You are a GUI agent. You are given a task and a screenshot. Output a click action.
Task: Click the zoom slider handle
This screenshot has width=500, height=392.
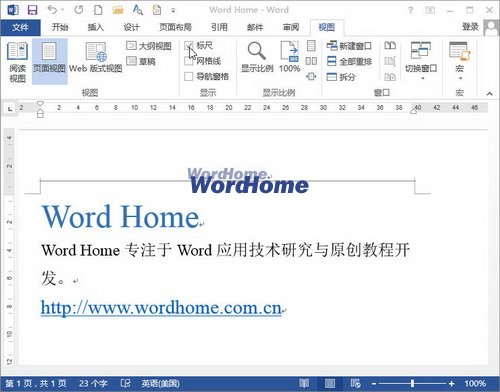pyautogui.click(x=412, y=383)
